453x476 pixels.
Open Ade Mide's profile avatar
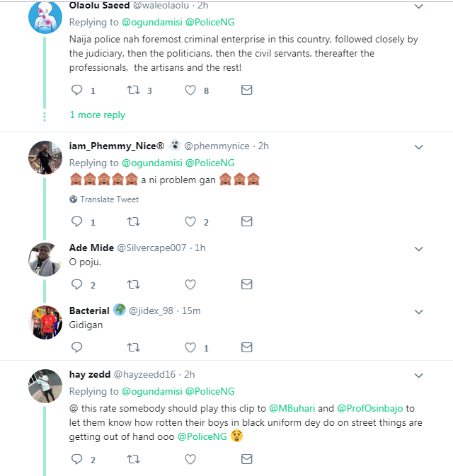[x=45, y=260]
